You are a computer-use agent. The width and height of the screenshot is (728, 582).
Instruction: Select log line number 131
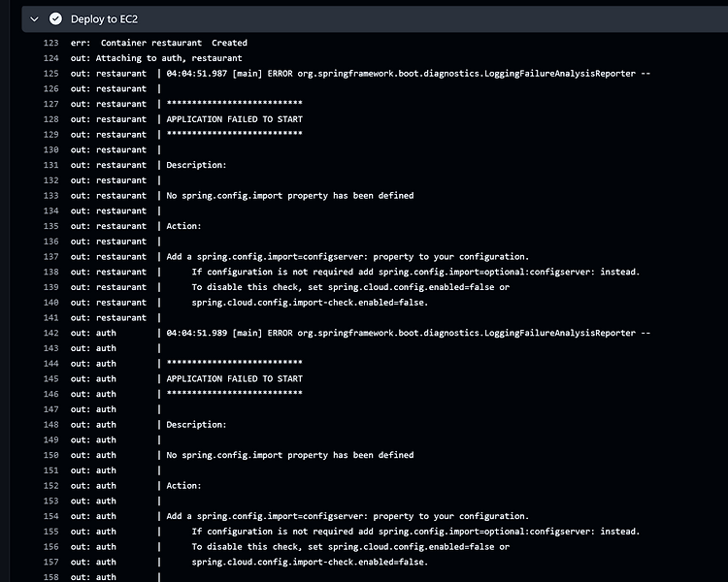tap(51, 165)
